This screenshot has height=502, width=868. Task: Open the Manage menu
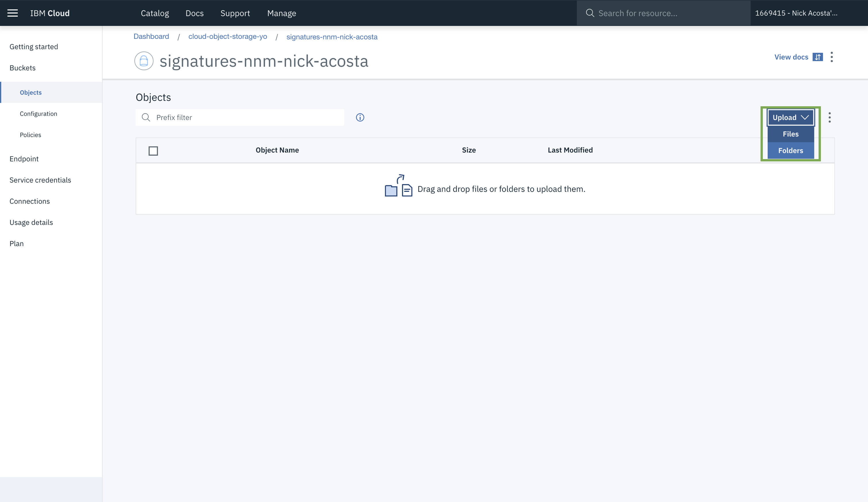coord(282,13)
